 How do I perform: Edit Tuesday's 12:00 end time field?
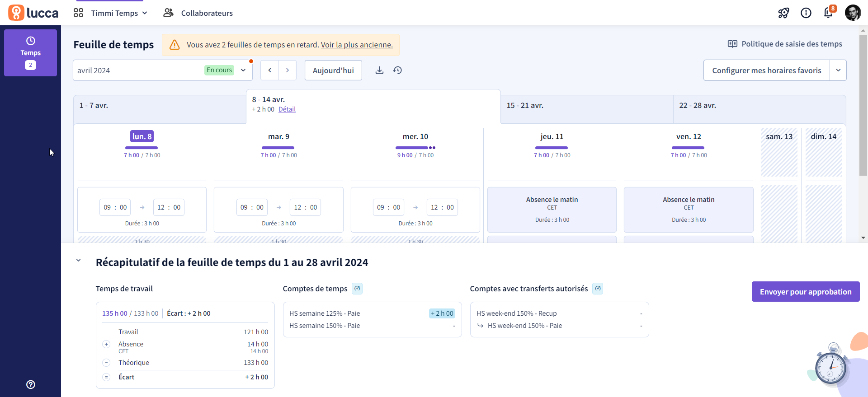(306, 207)
